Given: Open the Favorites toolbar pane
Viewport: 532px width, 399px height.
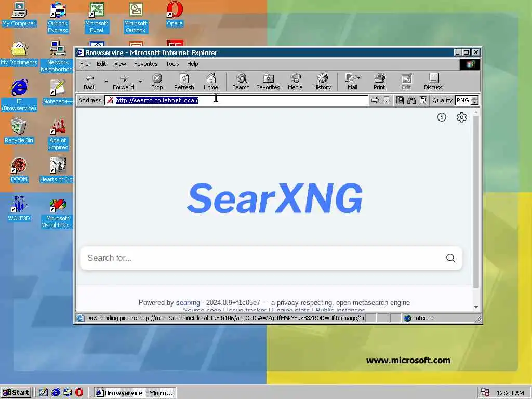Looking at the screenshot, I should (x=268, y=82).
